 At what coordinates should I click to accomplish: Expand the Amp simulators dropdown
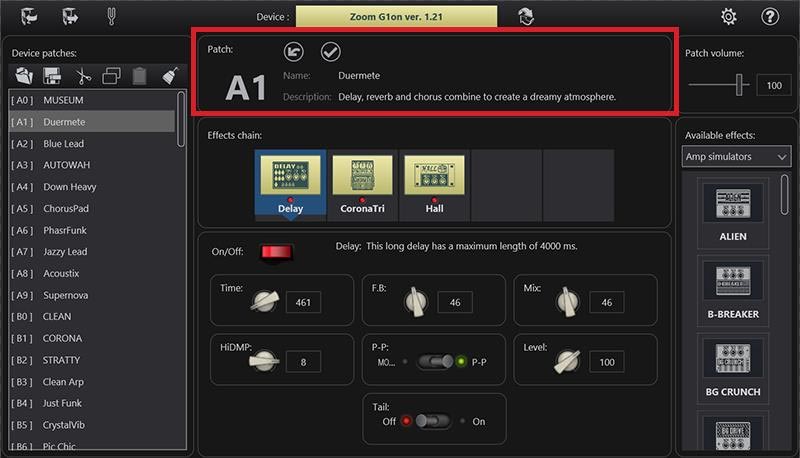click(x=736, y=157)
